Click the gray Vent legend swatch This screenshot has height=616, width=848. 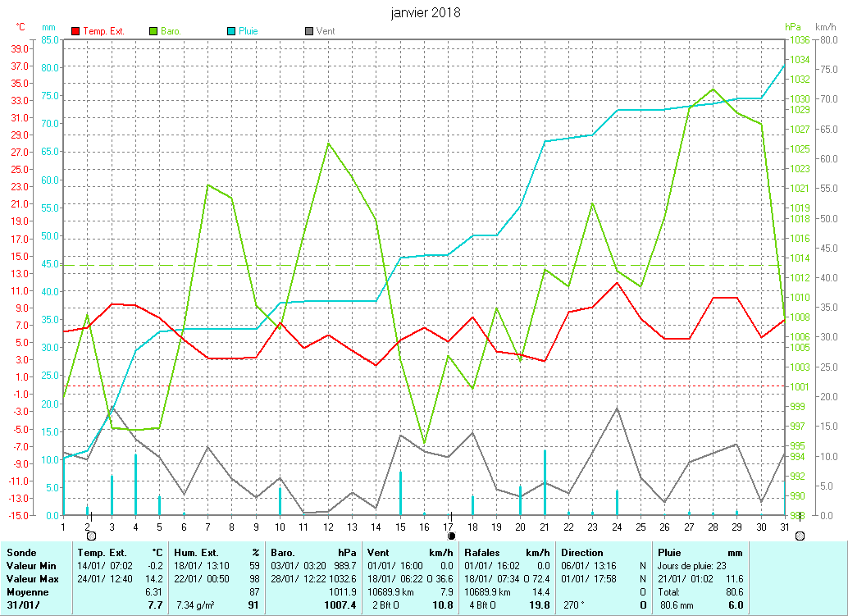click(x=309, y=31)
